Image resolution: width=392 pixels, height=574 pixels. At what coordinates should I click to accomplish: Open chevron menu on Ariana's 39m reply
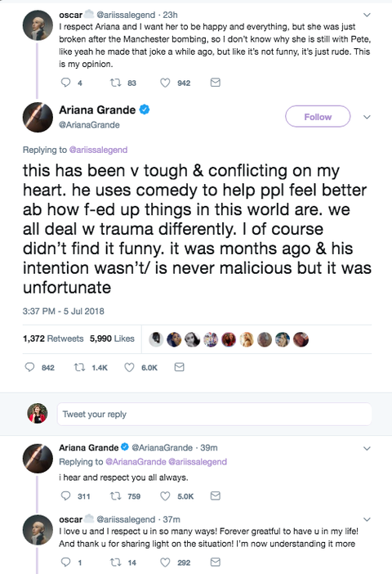[367, 448]
